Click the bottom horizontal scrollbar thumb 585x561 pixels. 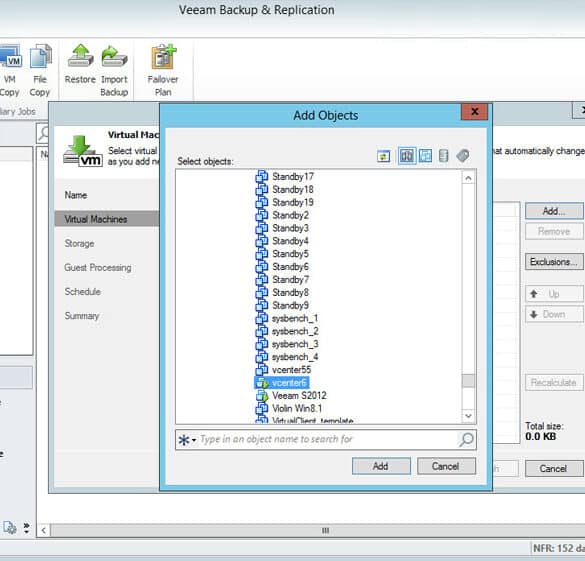tap(325, 530)
